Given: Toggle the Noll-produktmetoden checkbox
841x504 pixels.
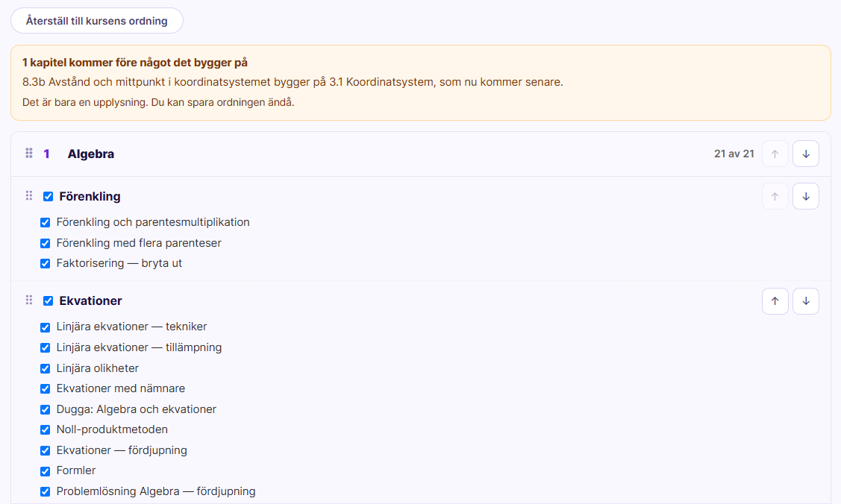Looking at the screenshot, I should coord(45,429).
